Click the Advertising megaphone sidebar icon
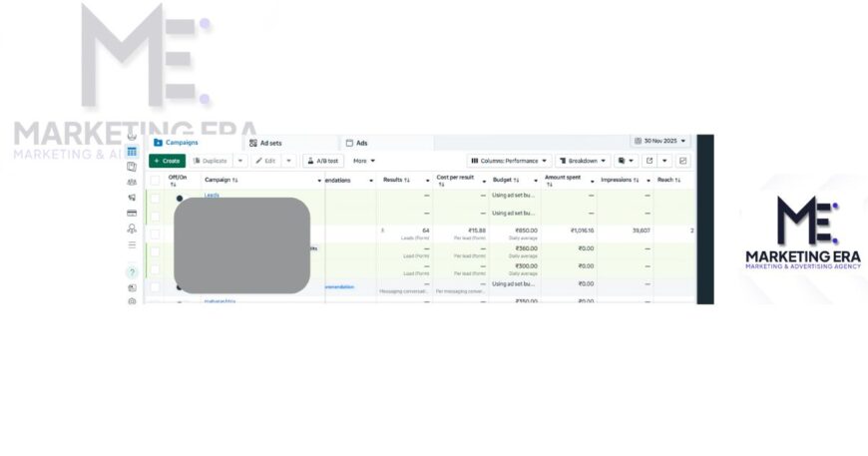The image size is (868, 456). point(132,198)
